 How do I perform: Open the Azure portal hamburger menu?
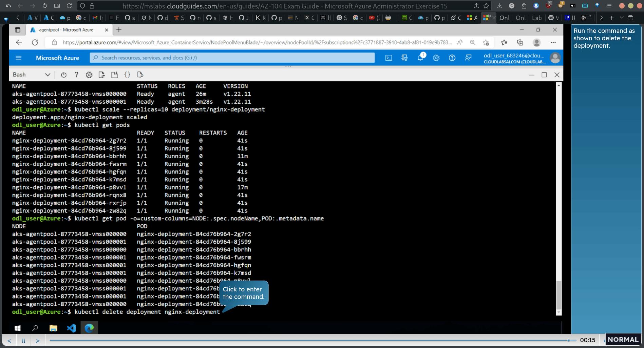(x=19, y=58)
